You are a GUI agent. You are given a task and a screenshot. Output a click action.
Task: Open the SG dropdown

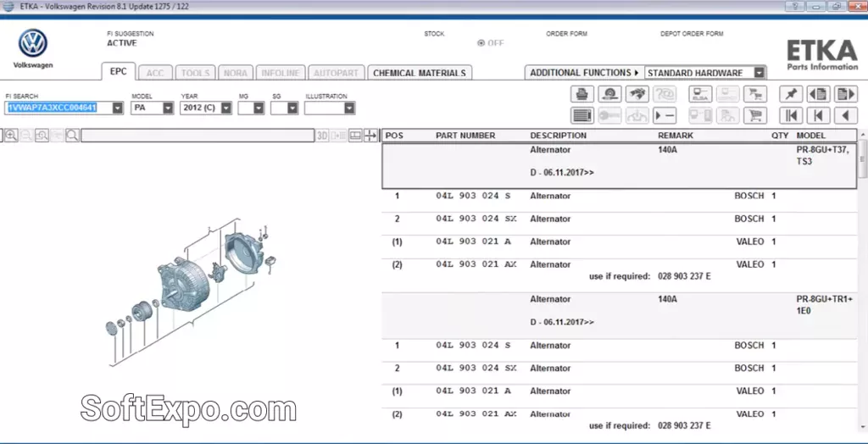[x=292, y=108]
